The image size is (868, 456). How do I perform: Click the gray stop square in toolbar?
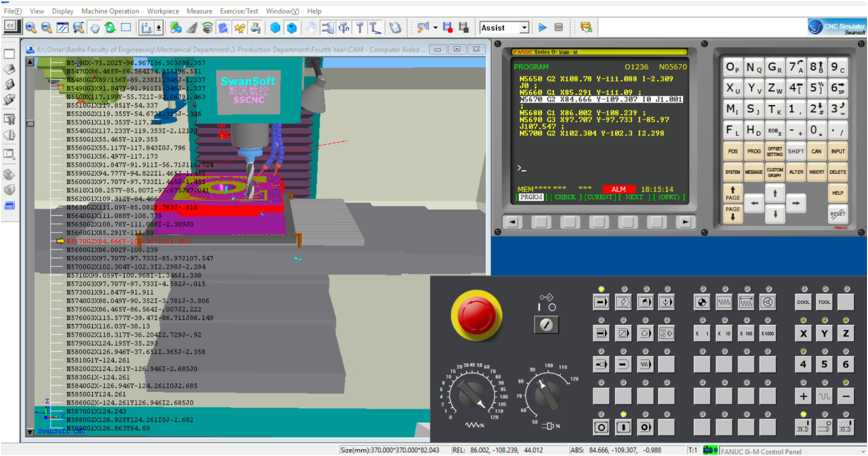coord(558,28)
